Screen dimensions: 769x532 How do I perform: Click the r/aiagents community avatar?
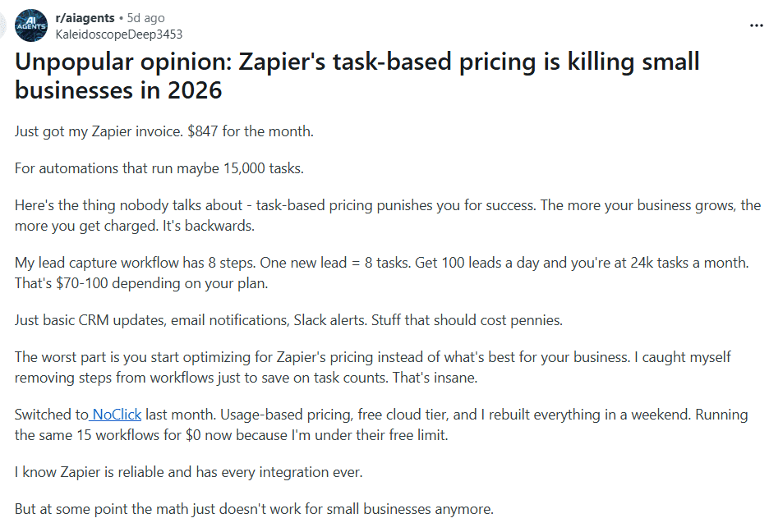(x=31, y=25)
